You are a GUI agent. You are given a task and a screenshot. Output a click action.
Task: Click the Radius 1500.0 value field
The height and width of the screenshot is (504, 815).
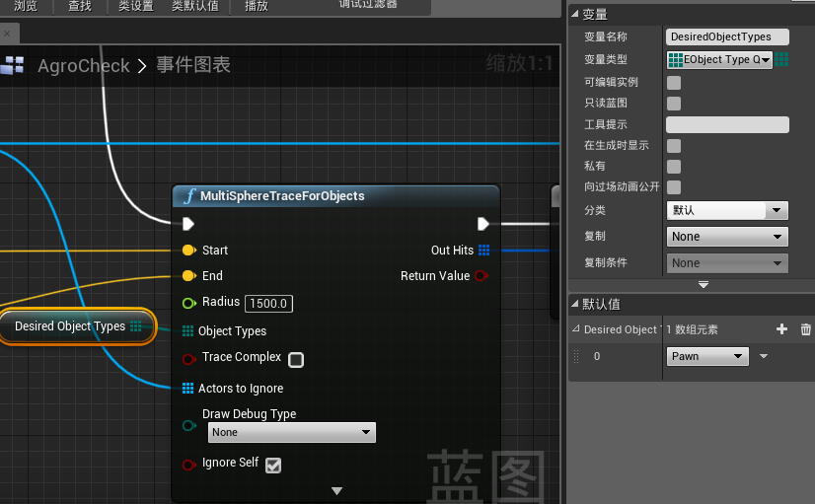click(268, 304)
